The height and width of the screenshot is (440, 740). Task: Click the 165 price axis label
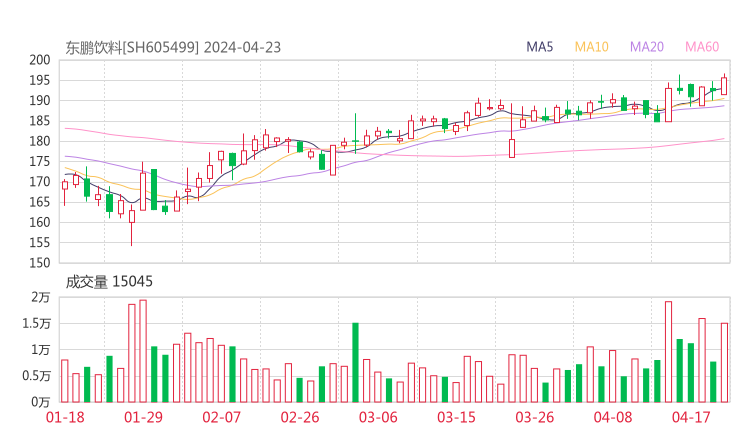(40, 202)
